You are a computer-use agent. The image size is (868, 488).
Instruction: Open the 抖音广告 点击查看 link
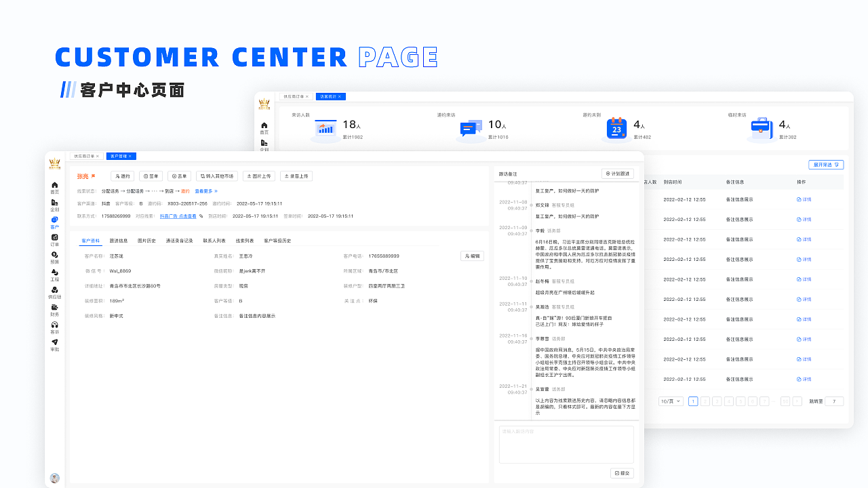click(x=178, y=216)
